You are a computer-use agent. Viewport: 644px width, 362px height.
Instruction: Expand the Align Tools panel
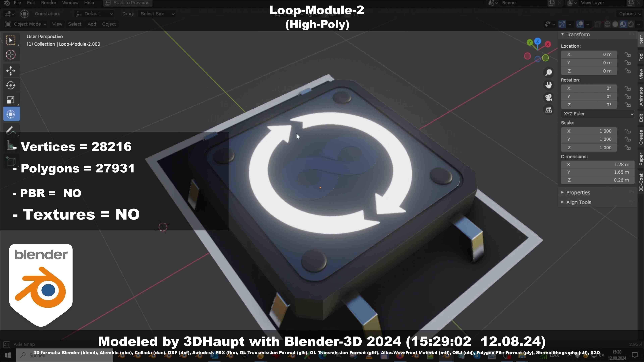click(562, 202)
